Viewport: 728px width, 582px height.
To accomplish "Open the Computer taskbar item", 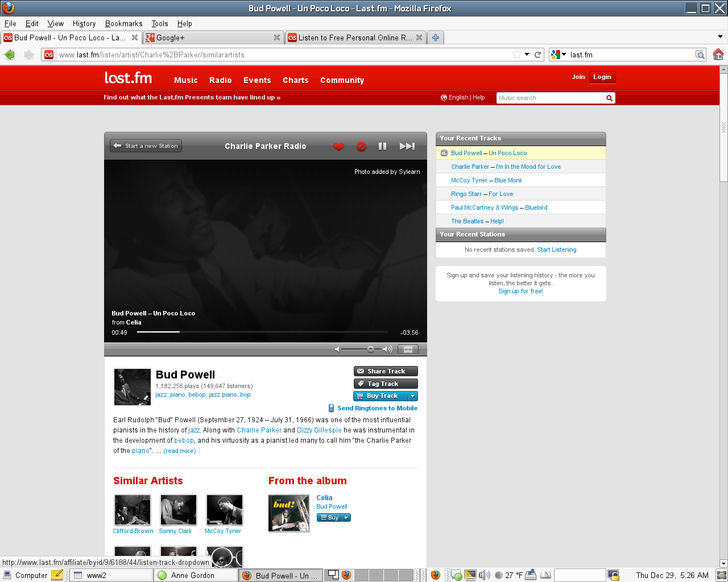I will (26, 575).
